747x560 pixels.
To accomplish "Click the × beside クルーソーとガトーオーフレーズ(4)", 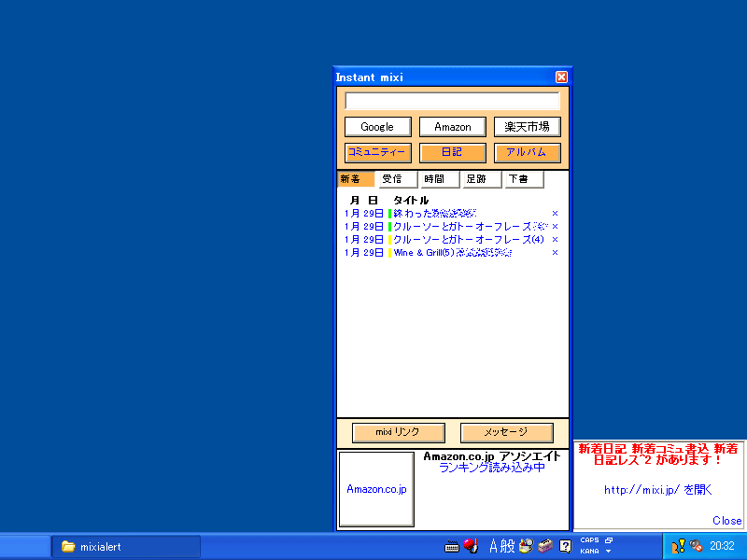I will coord(555,240).
